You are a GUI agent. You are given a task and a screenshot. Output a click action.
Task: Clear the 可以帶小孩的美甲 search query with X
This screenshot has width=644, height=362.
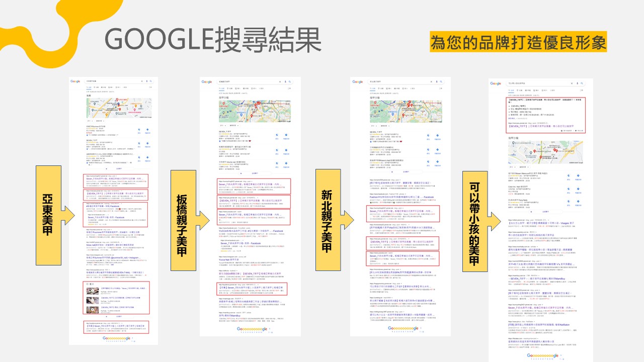572,83
